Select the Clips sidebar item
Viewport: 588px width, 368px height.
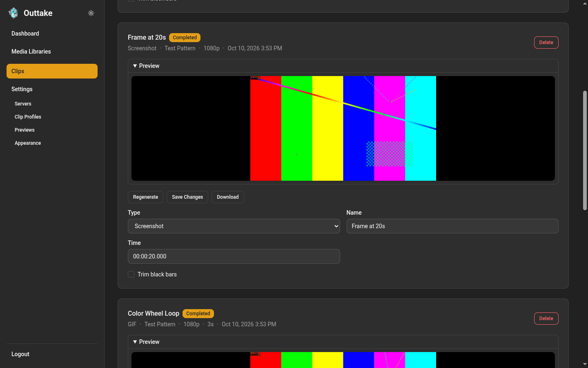pyautogui.click(x=52, y=71)
